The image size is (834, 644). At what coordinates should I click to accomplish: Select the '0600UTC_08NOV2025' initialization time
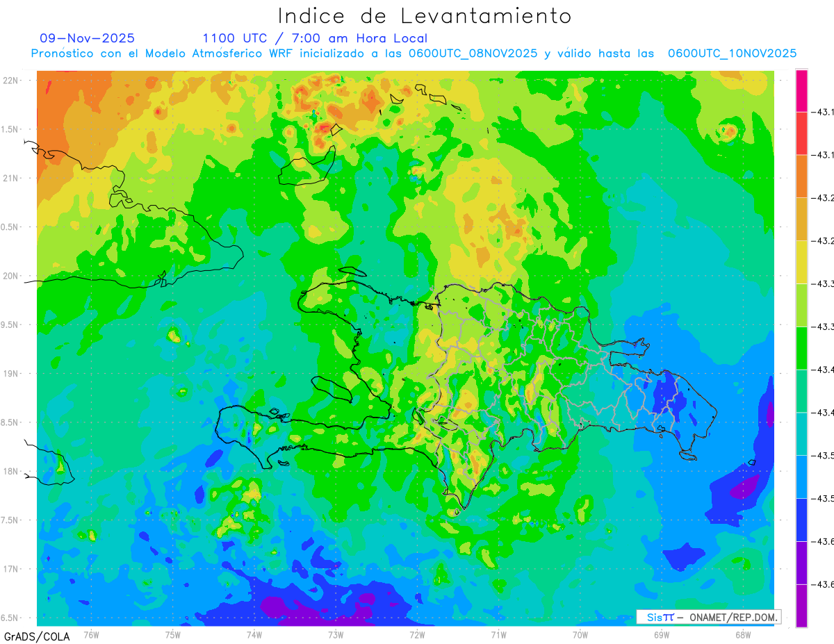click(x=473, y=53)
